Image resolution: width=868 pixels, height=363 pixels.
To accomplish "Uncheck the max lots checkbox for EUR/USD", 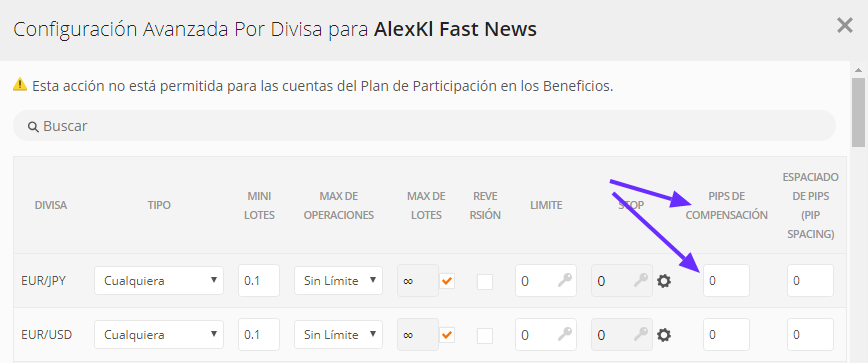I will pos(447,335).
